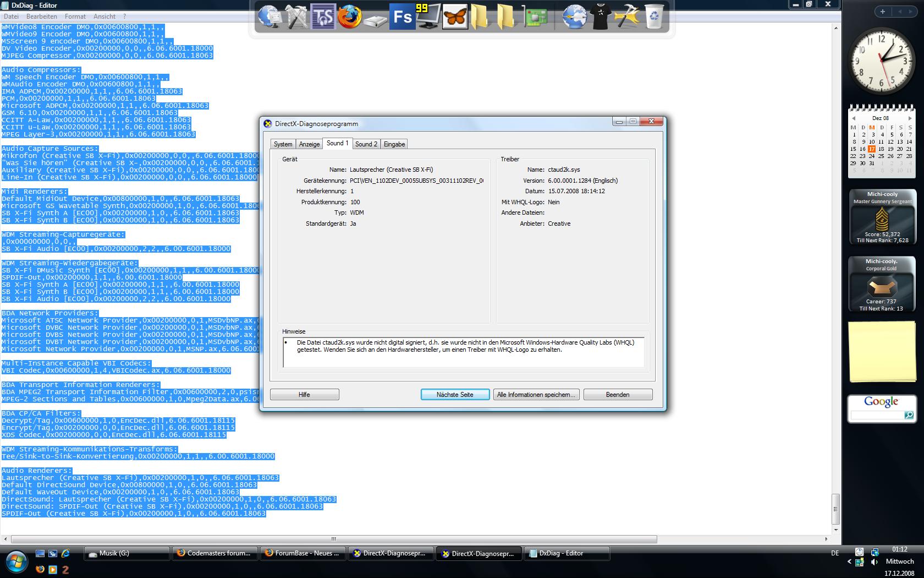Click the Gerätekennung value PCI\VEN_1102
924x578 pixels.
tap(416, 181)
